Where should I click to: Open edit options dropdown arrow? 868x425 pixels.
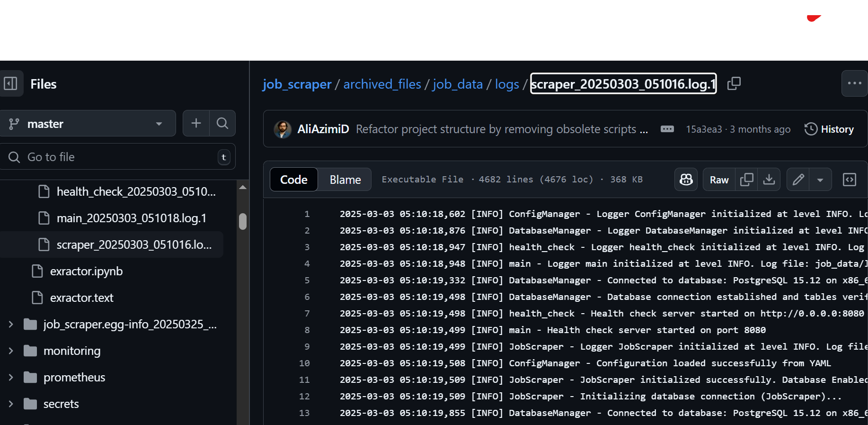coord(820,180)
